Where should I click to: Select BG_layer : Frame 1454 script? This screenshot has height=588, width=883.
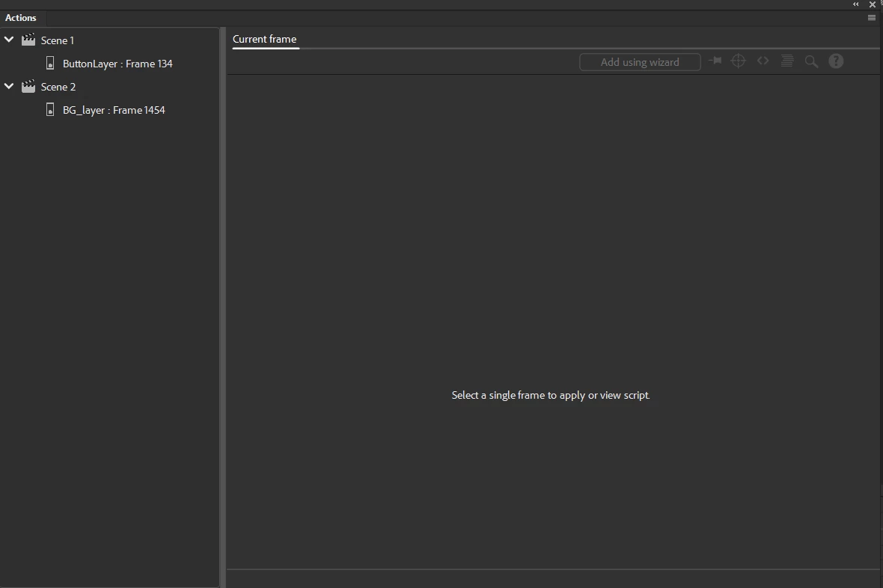pos(114,110)
